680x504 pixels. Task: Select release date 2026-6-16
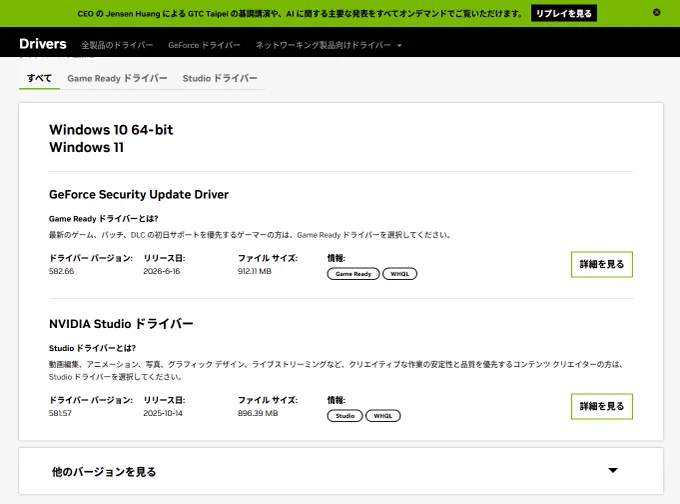162,271
